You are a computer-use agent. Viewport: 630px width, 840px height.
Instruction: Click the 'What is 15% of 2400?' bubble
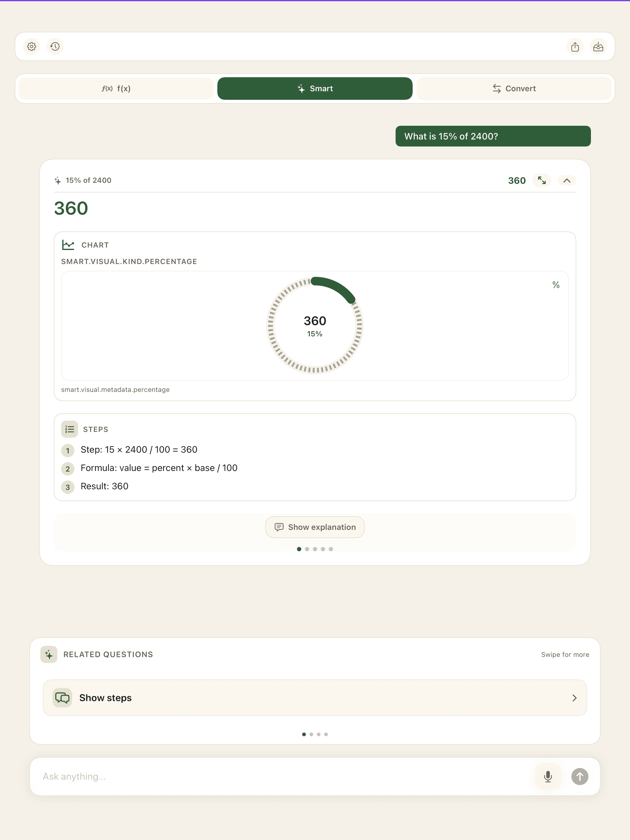point(493,136)
